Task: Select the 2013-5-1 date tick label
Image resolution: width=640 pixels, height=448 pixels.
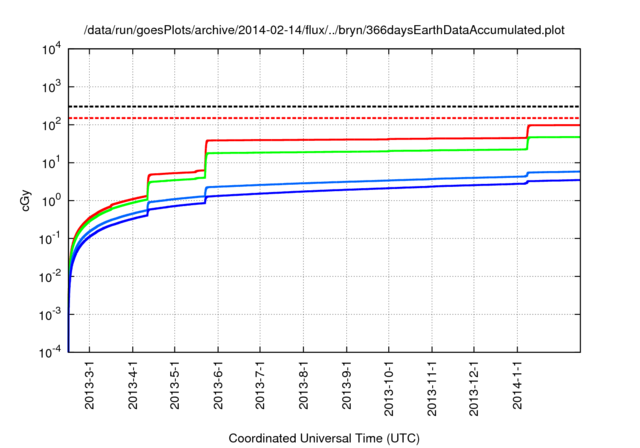Action: pyautogui.click(x=175, y=386)
